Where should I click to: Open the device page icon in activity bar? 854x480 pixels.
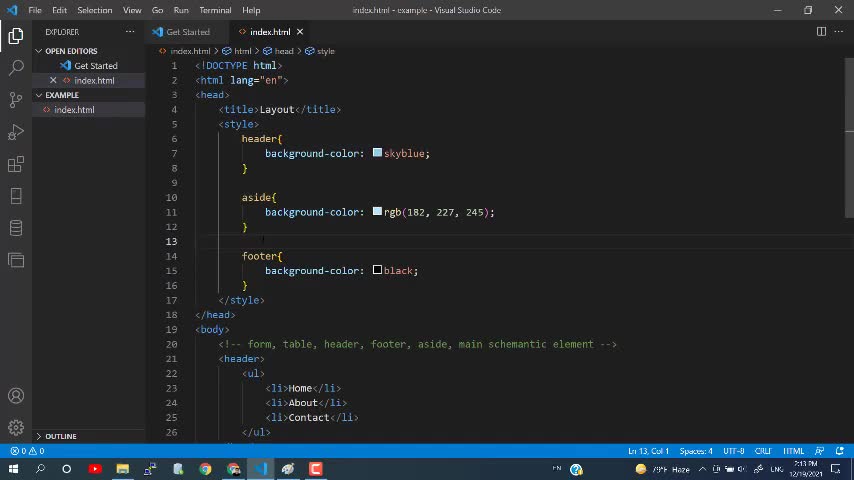tap(16, 196)
